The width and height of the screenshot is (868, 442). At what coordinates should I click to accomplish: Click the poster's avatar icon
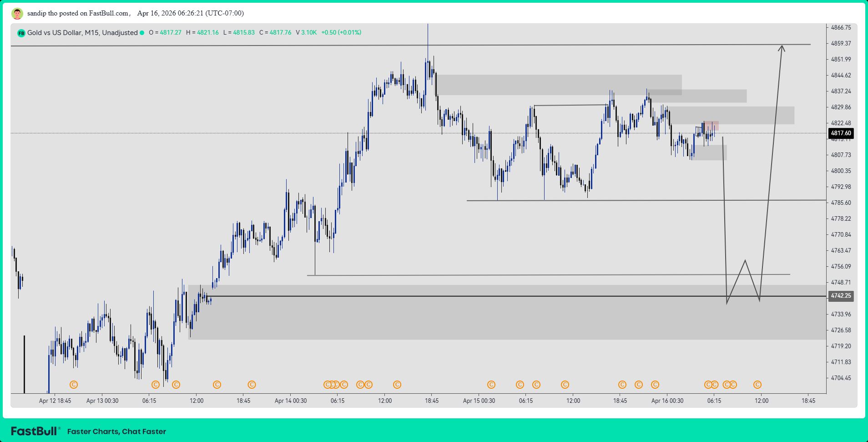click(x=17, y=14)
